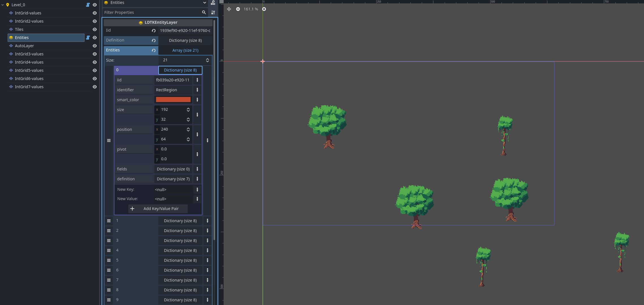644x305 pixels.
Task: Click the edit pencil beside identifier RectRegion
Action: [x=197, y=90]
